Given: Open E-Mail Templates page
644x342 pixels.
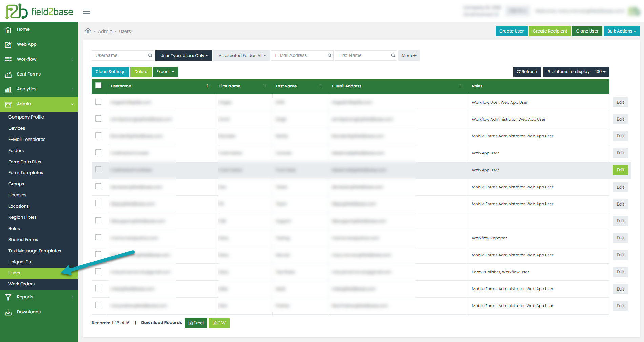Looking at the screenshot, I should 27,140.
